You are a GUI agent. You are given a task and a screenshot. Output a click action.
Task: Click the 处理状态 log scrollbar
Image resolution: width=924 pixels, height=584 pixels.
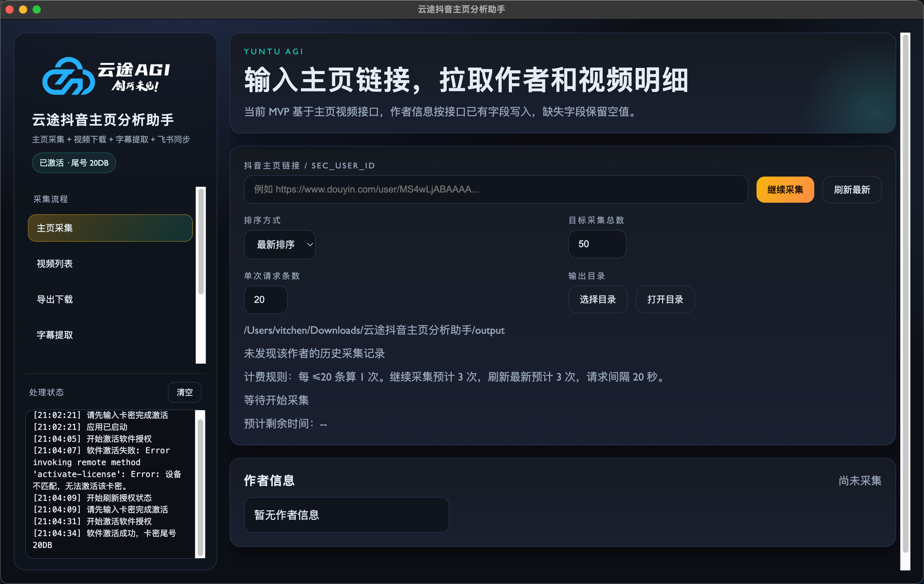201,483
